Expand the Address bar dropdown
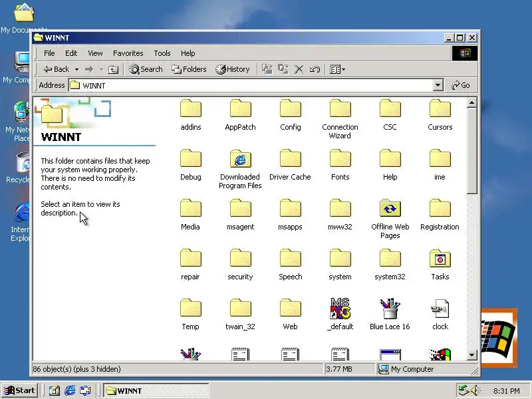This screenshot has height=399, width=532. click(x=438, y=85)
